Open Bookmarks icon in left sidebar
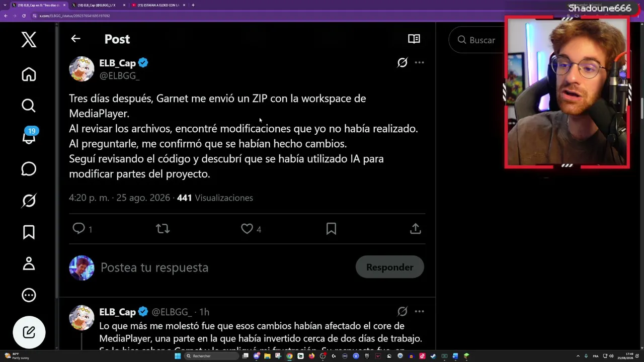 tap(29, 232)
